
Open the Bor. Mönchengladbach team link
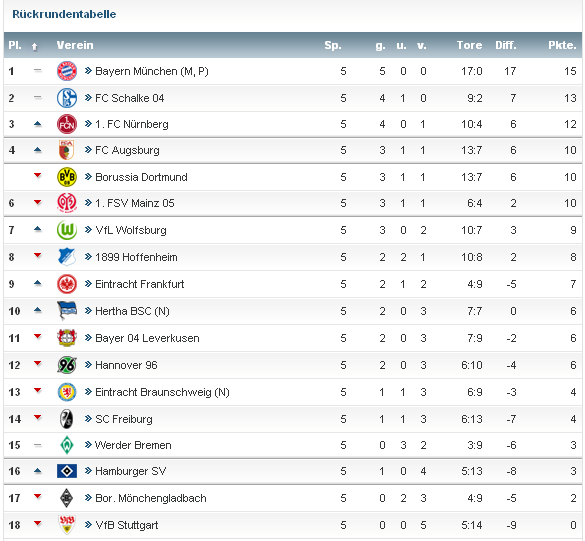pos(151,498)
